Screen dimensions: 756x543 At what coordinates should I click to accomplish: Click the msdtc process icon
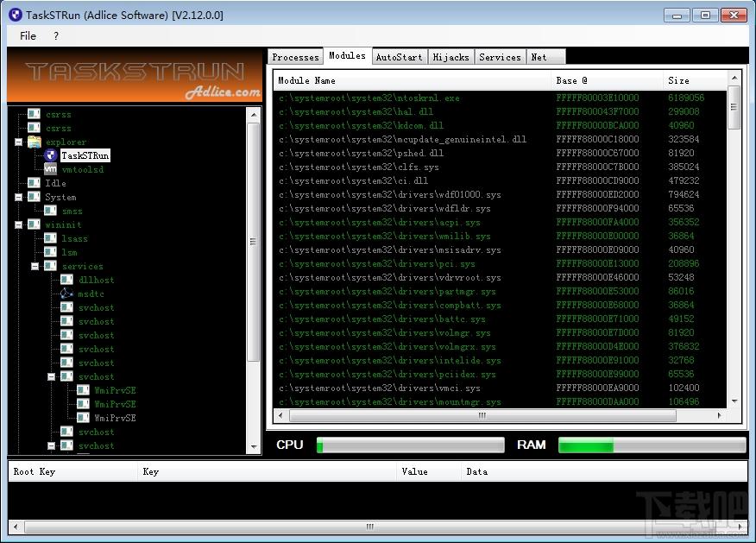pos(66,294)
